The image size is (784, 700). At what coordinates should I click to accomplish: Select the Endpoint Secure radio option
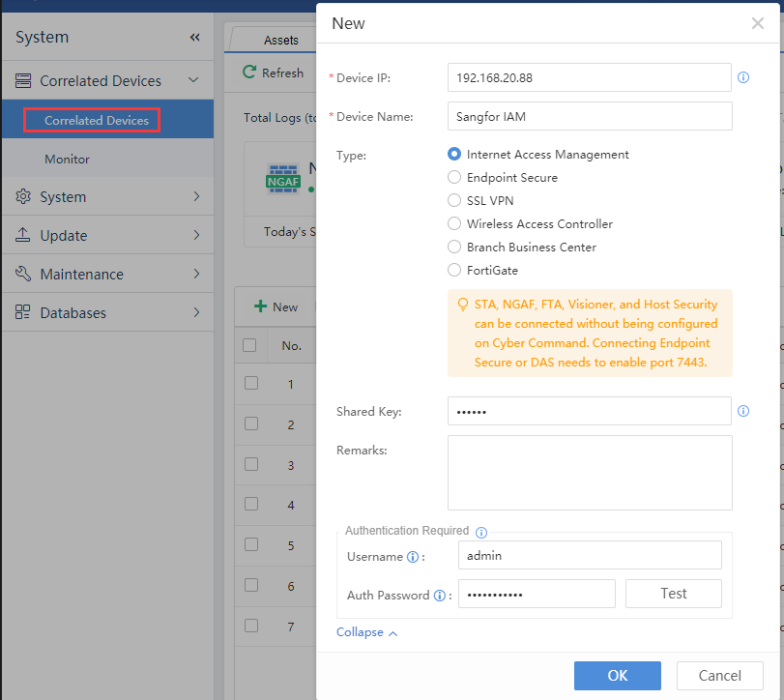(x=454, y=178)
